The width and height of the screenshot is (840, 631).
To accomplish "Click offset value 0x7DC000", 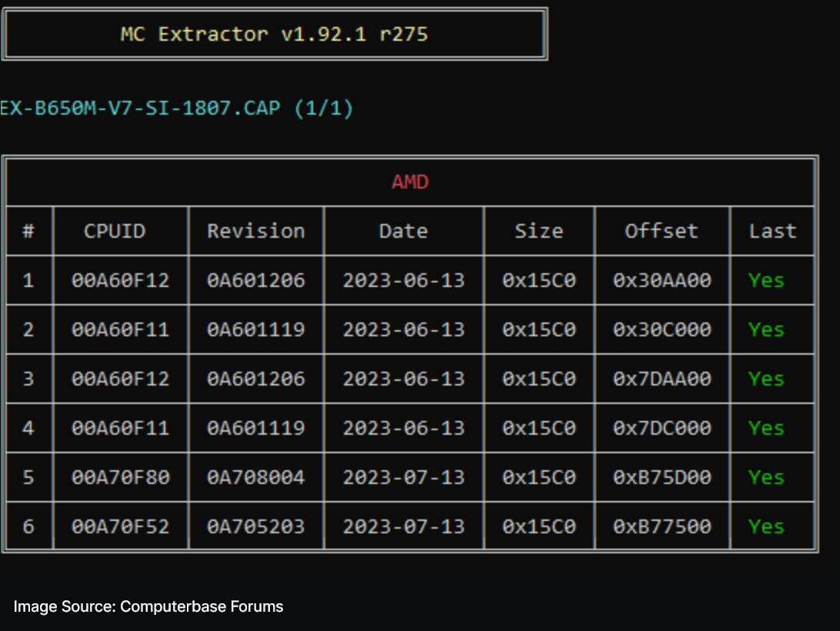I will (662, 429).
